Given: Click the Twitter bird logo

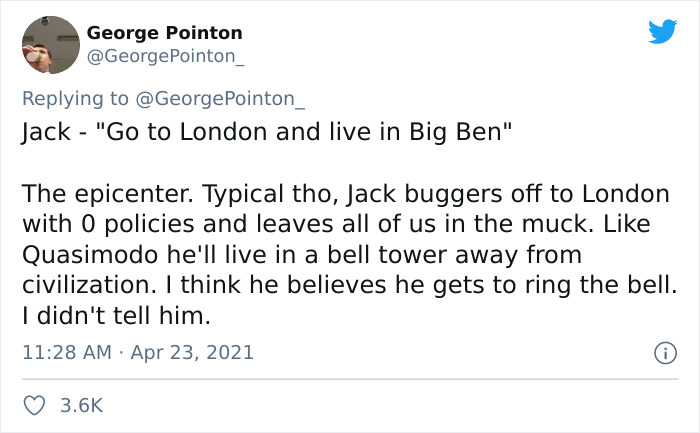Looking at the screenshot, I should (662, 30).
